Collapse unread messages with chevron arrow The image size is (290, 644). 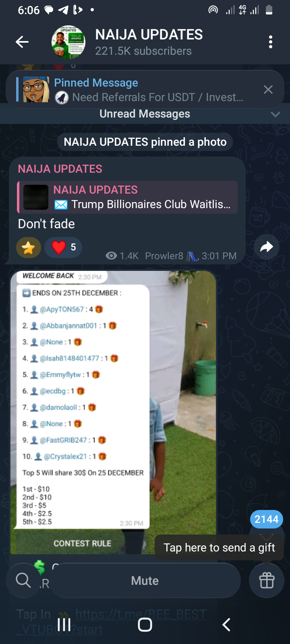click(x=275, y=114)
